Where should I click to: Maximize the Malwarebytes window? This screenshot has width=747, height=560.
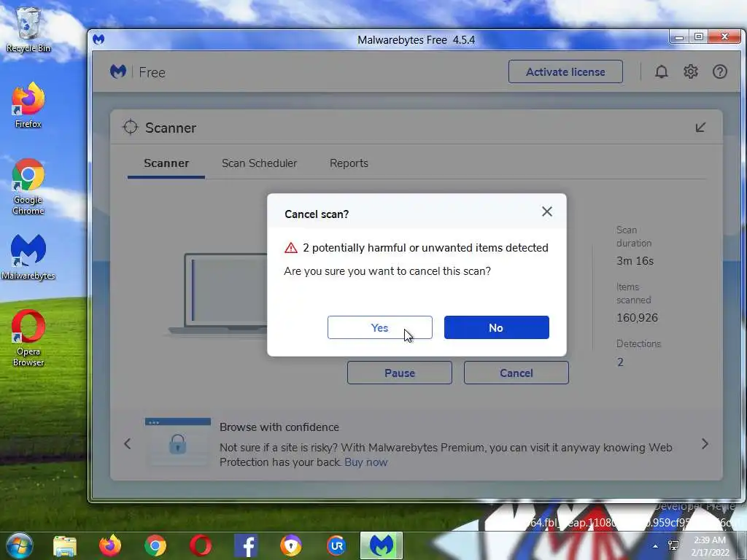tap(699, 36)
